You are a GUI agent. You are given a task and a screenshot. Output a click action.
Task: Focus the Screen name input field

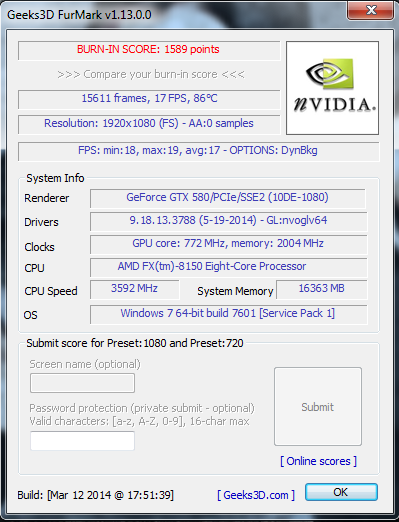pos(82,383)
